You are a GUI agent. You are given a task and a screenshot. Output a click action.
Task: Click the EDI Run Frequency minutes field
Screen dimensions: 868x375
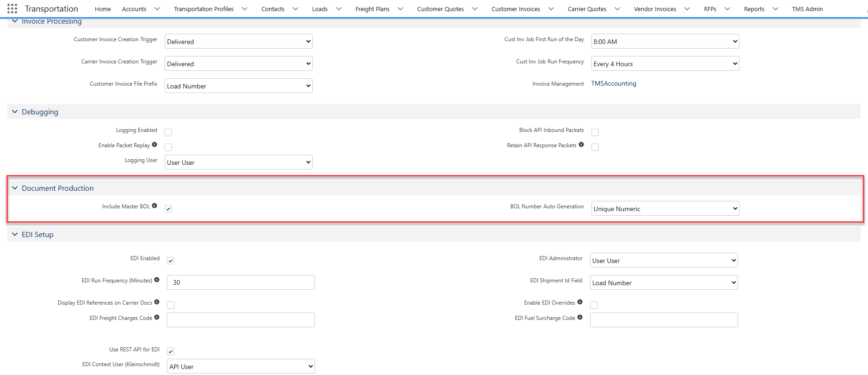click(x=241, y=282)
